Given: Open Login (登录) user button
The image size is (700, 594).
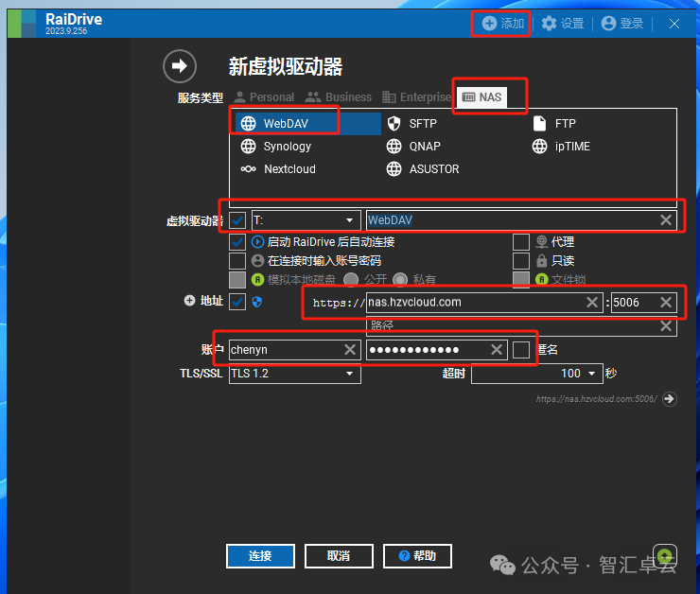Looking at the screenshot, I should click(x=621, y=24).
